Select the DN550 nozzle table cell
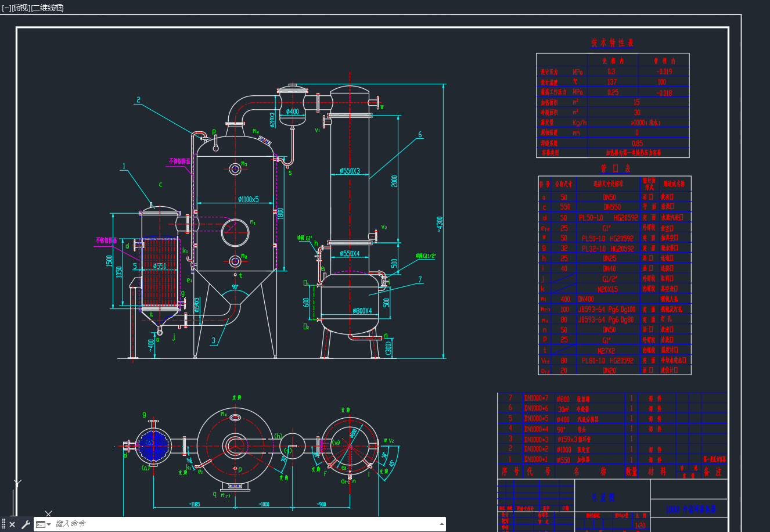 pos(612,207)
